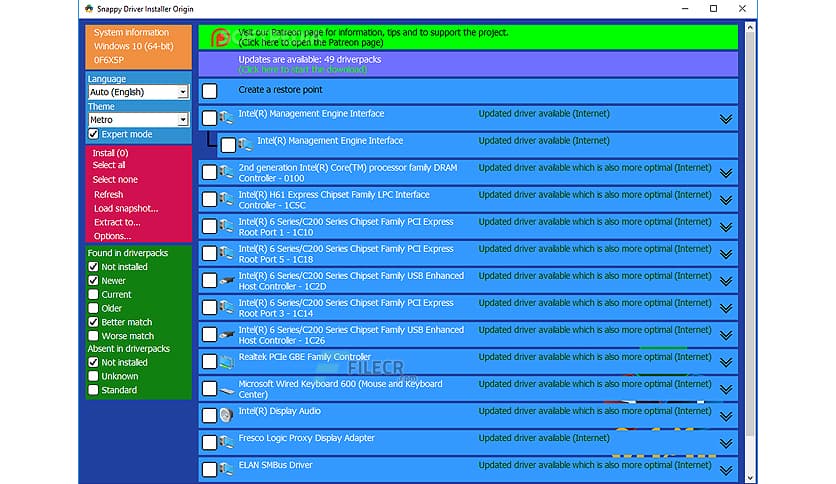Expand the Microsoft Wired Keyboard 600 row chevron
The image size is (836, 484).
pos(726,390)
